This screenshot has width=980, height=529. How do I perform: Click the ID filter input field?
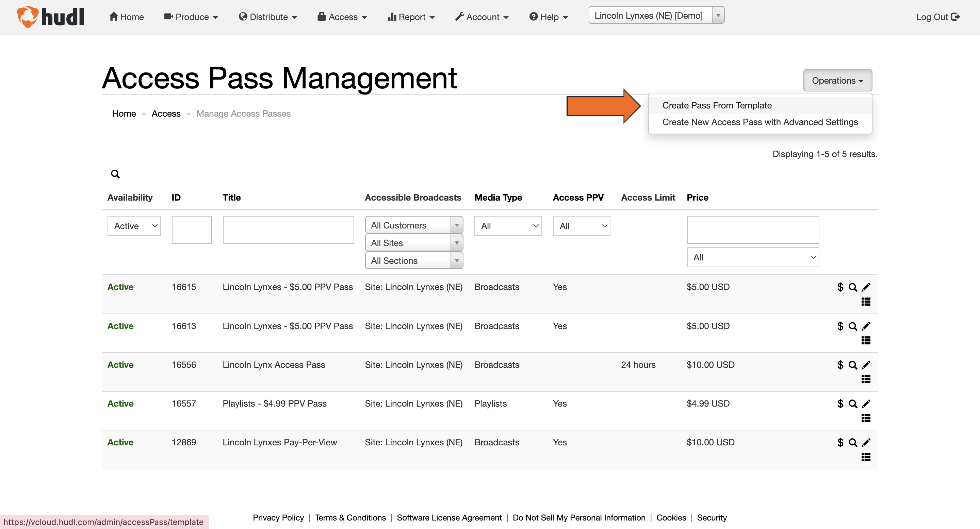coord(192,229)
